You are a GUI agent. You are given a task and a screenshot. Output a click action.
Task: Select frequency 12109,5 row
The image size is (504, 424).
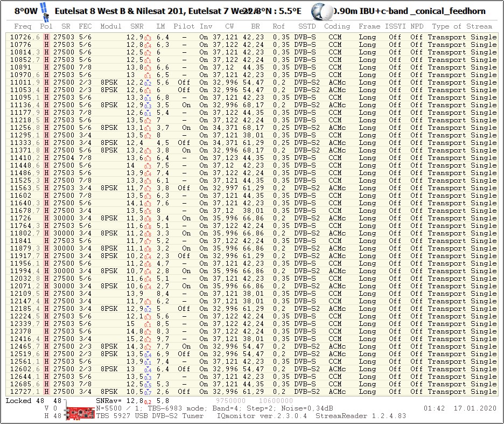coord(252,294)
